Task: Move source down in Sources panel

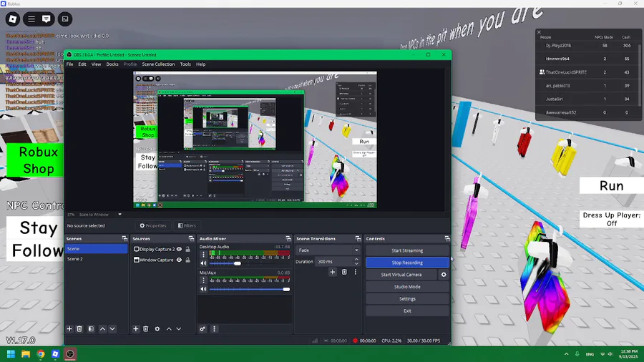Action: (x=179, y=329)
